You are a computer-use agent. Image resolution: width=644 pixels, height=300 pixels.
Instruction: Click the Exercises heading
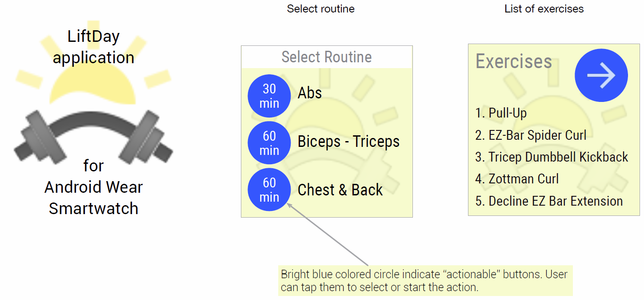pos(514,61)
